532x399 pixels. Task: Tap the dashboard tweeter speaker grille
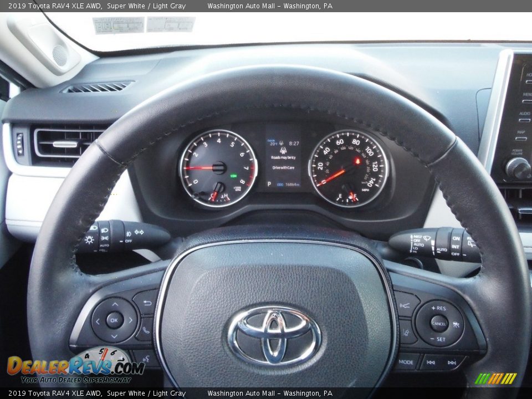click(x=60, y=55)
